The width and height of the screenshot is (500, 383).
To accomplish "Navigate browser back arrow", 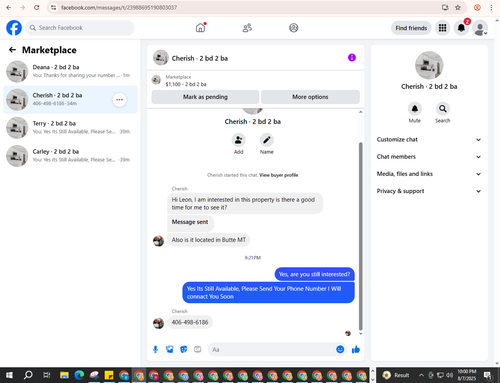I will 9,7.
